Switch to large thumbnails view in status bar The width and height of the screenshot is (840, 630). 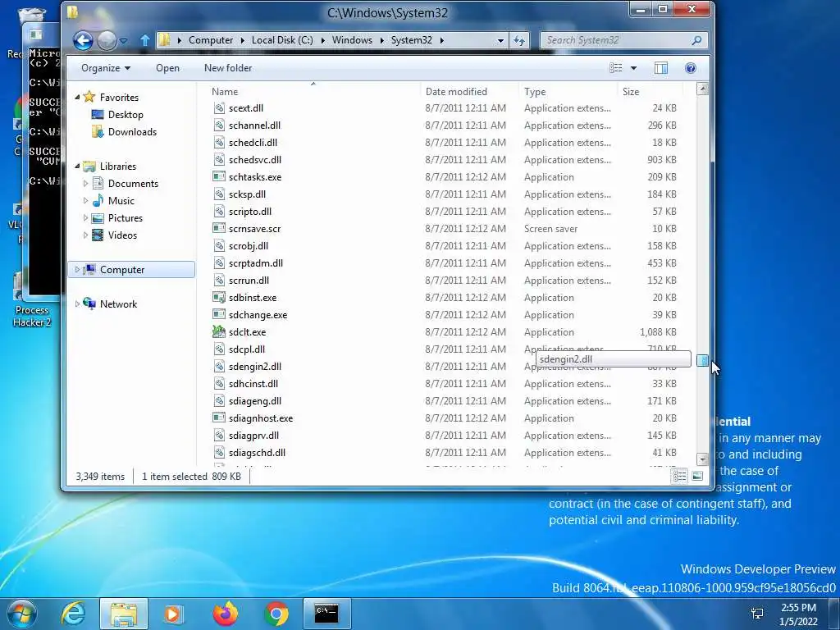[x=697, y=476]
